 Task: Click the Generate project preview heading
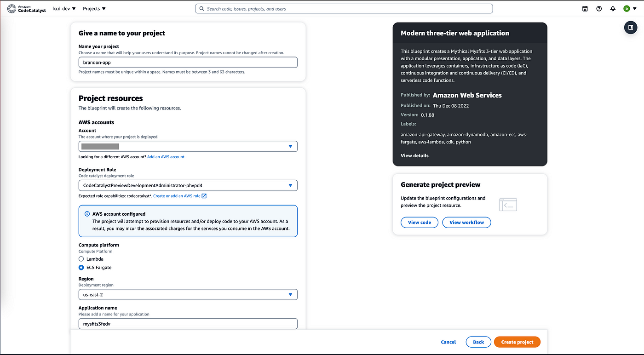tap(441, 184)
